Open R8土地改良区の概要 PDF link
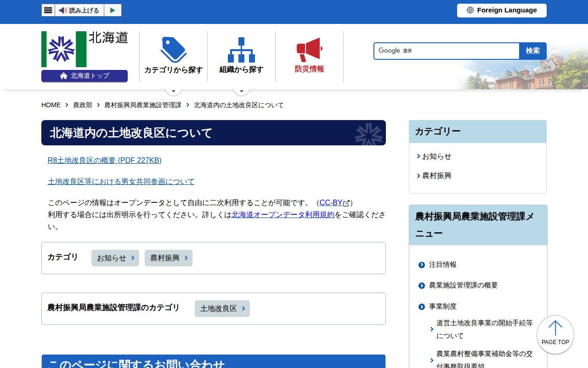 coord(105,160)
